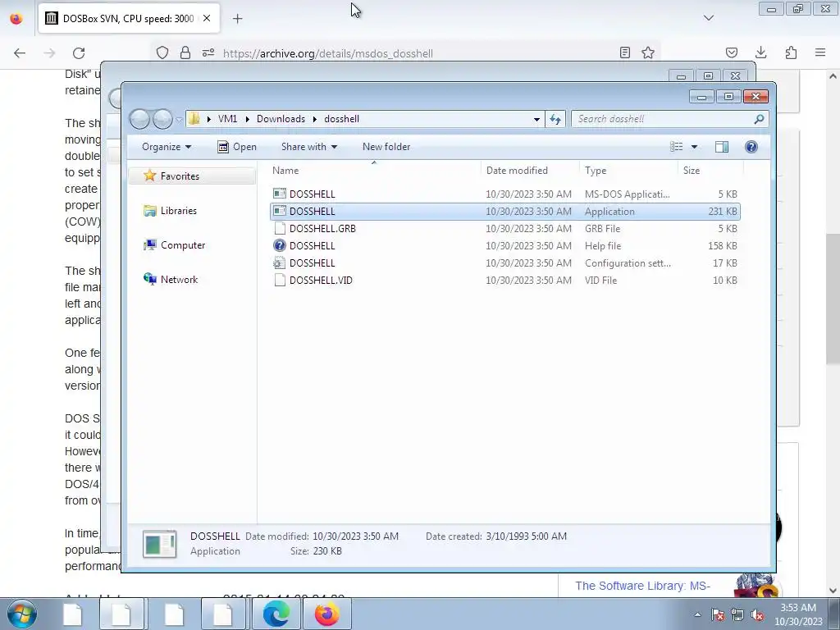840x630 pixels.
Task: Click dosshell in the address breadcrumb
Action: (341, 119)
